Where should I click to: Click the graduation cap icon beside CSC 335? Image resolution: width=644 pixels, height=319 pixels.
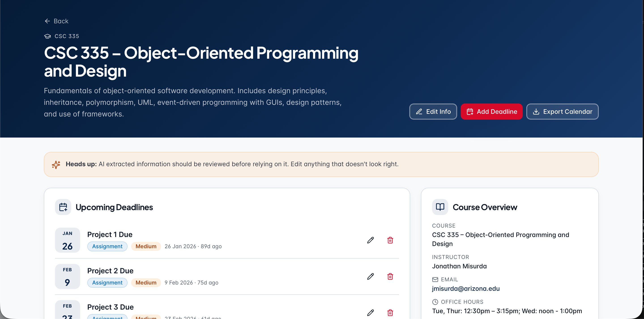click(47, 36)
